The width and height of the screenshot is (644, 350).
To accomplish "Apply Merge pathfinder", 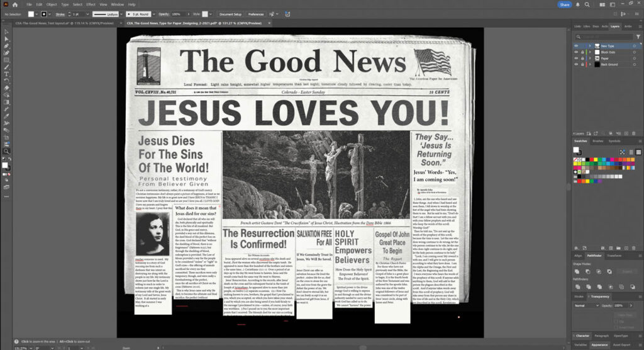I will (x=599, y=286).
